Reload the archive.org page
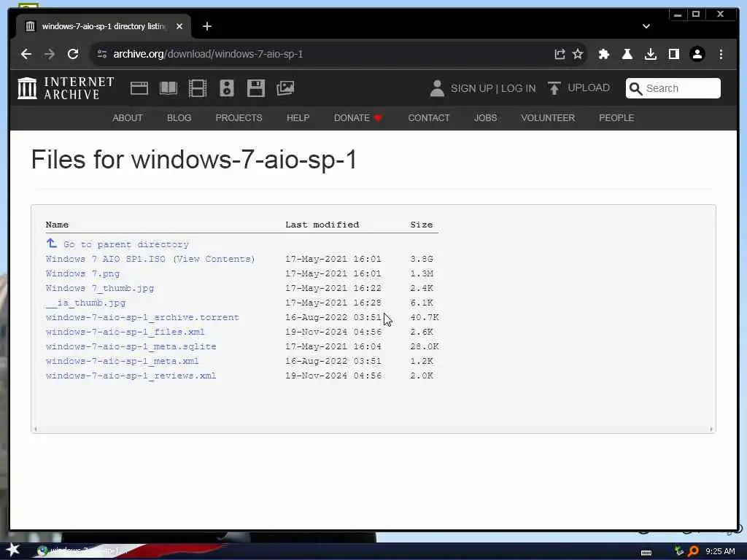 [x=73, y=54]
